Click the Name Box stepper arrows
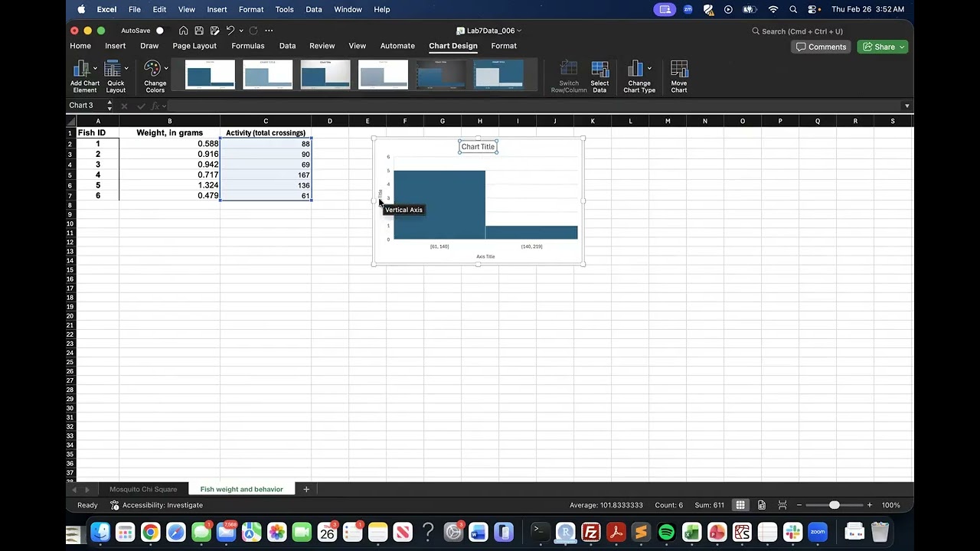This screenshot has width=980, height=551. click(x=109, y=106)
